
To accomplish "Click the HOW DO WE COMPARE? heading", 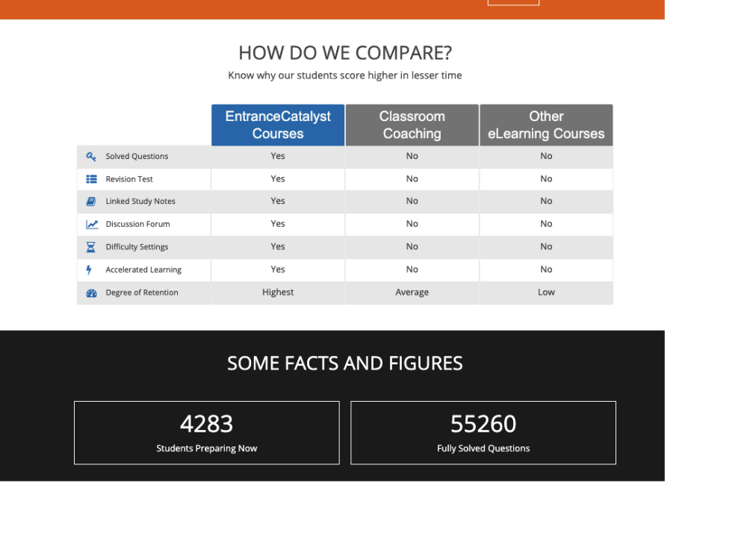I will tap(345, 53).
